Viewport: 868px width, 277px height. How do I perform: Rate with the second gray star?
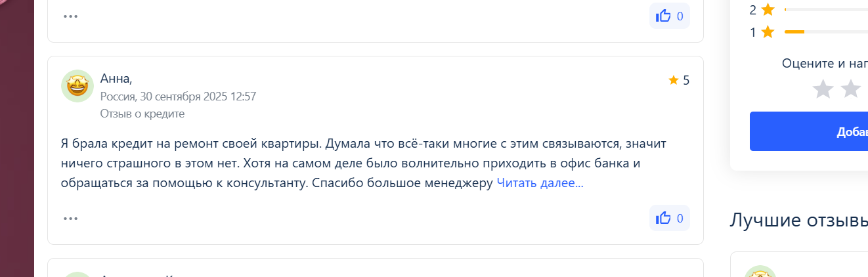(x=851, y=89)
